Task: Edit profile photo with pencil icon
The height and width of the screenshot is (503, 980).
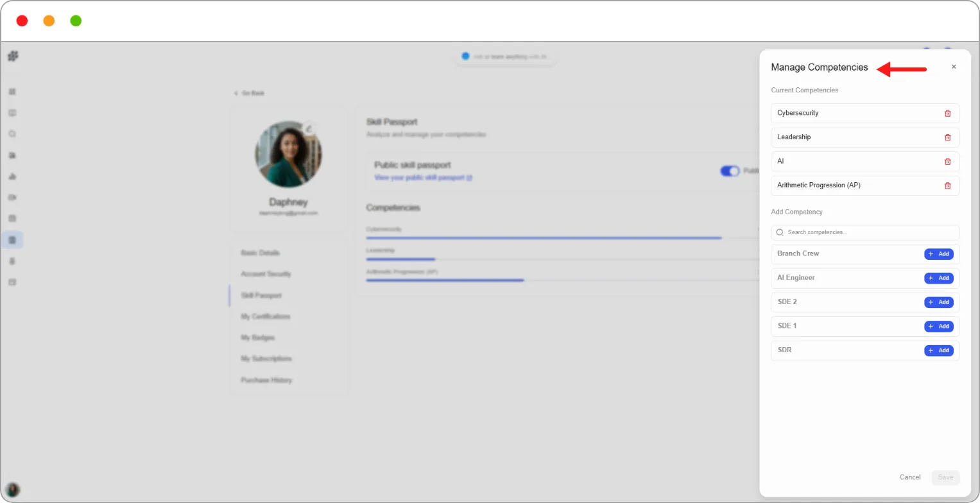Action: tap(309, 128)
